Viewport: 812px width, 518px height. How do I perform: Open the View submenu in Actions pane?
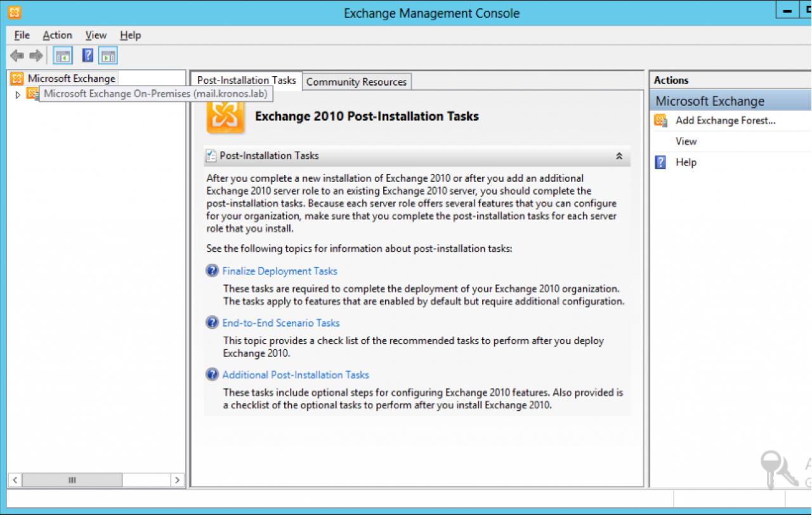coord(686,141)
